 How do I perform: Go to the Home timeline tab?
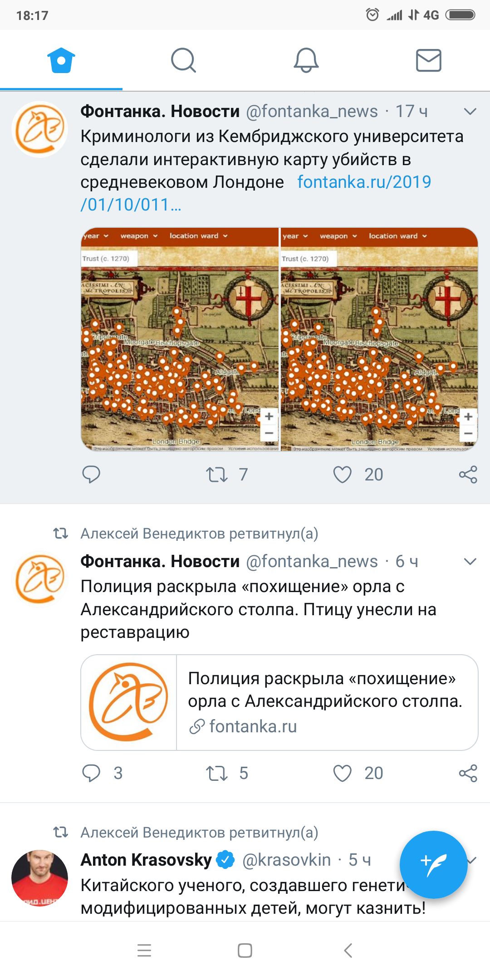61,60
